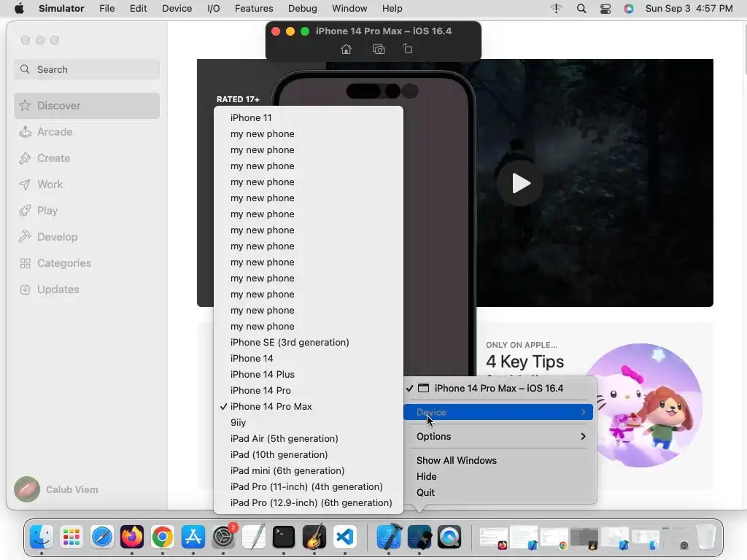Take a screenshot using Simulator camera icon

tap(379, 49)
